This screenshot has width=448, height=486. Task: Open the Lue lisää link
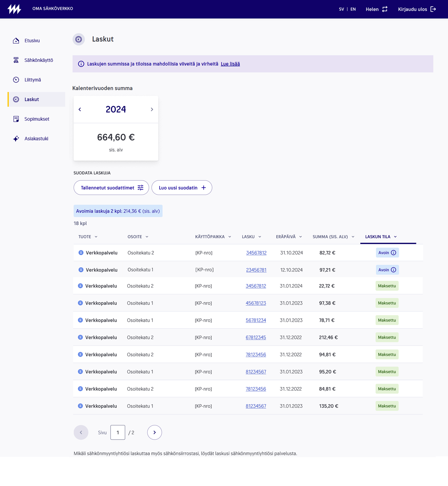[230, 64]
